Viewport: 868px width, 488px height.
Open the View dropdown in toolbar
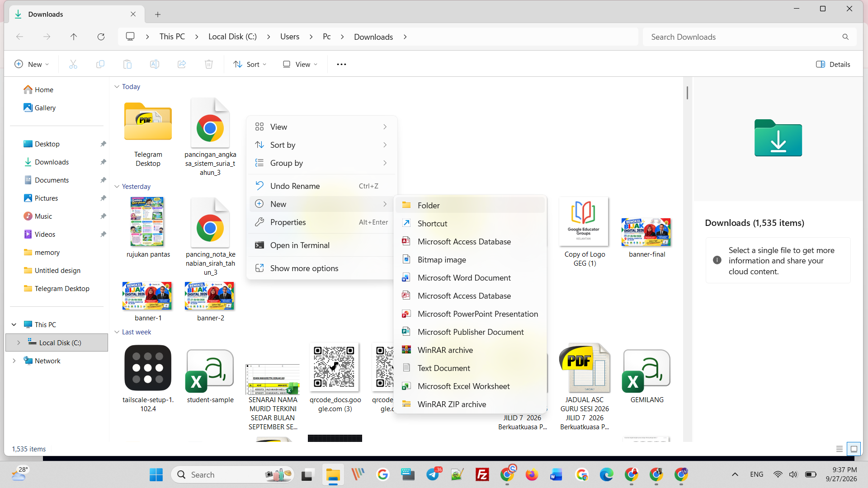pyautogui.click(x=300, y=64)
